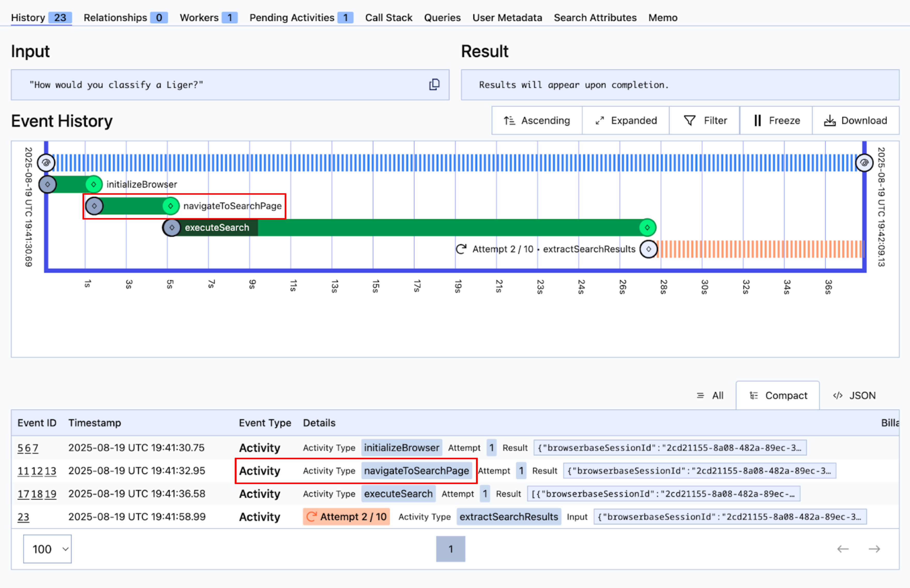The height and width of the screenshot is (588, 910).
Task: Open the Memo tab
Action: pos(662,18)
